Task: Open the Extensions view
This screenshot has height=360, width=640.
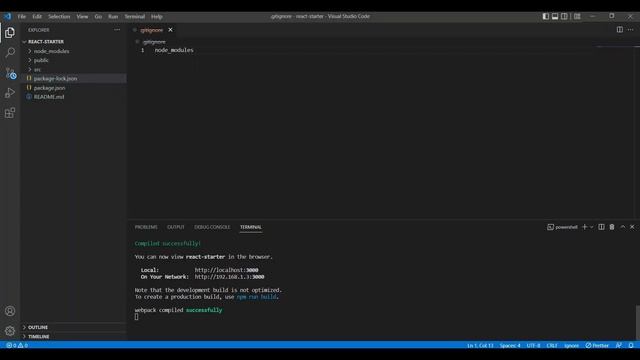Action: click(x=10, y=113)
